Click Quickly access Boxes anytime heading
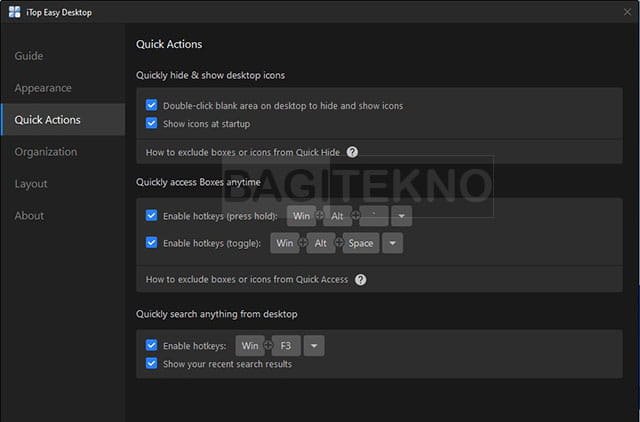This screenshot has height=422, width=640. click(198, 182)
